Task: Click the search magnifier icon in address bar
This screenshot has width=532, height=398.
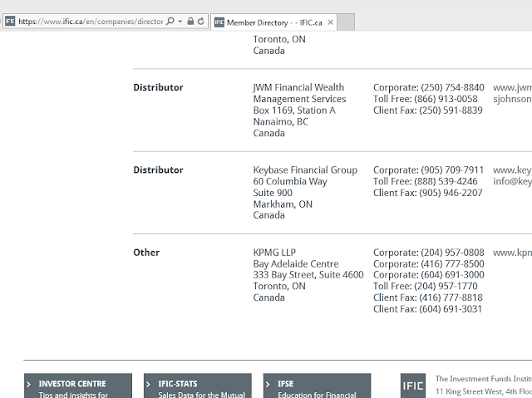Action: 170,22
